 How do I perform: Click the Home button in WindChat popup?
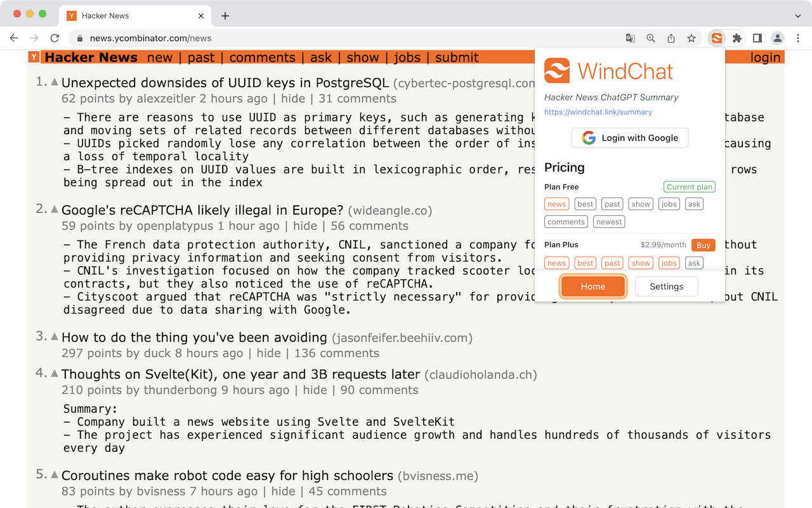[593, 286]
